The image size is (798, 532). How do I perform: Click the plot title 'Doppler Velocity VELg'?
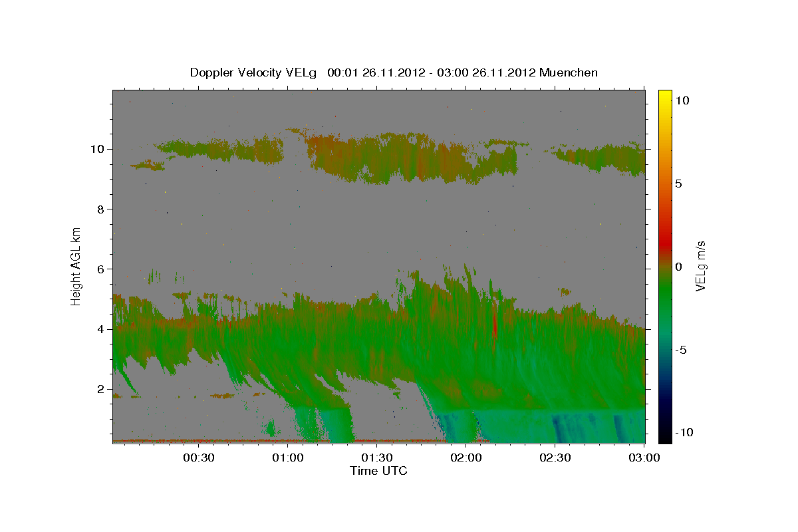pos(254,72)
